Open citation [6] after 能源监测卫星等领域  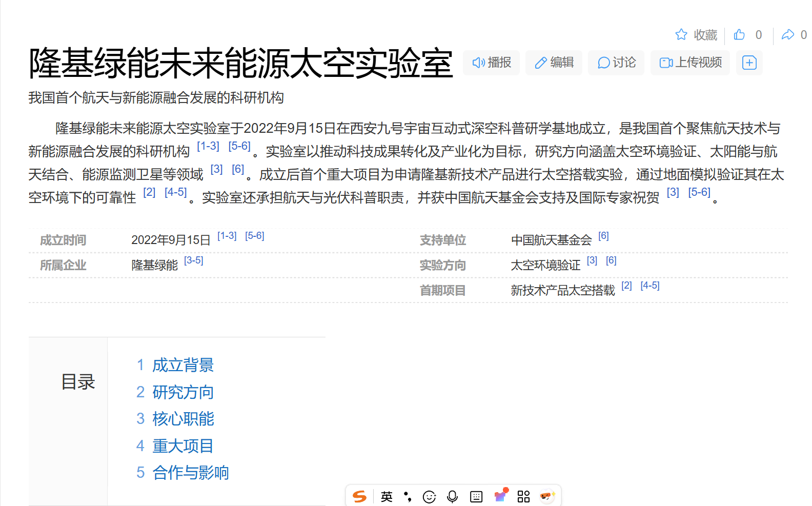click(x=238, y=169)
